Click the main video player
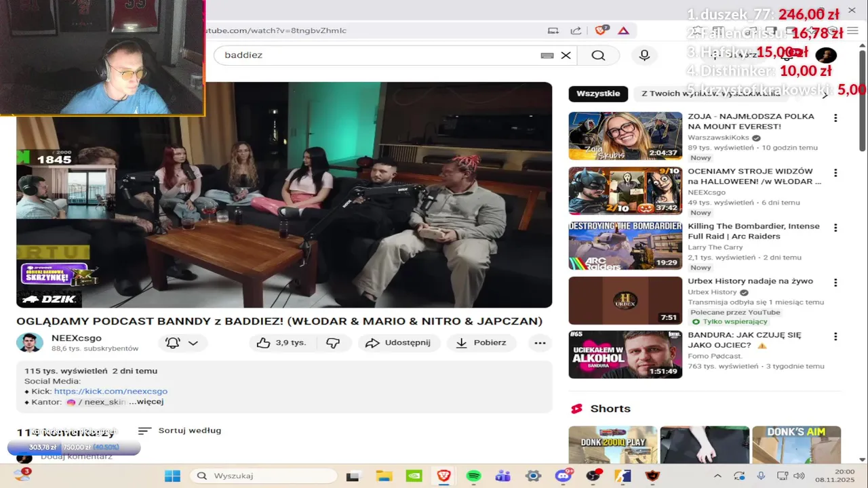 [x=284, y=195]
